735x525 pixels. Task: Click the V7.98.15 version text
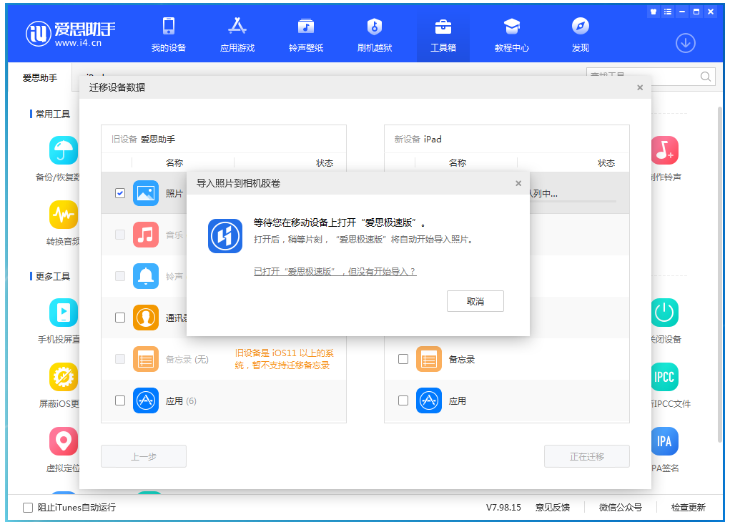point(503,507)
